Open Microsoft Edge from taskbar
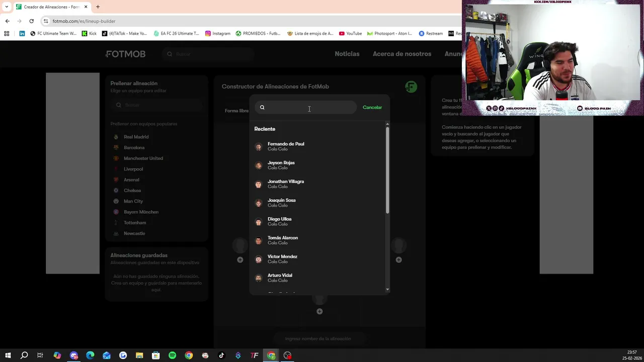 tap(90, 355)
